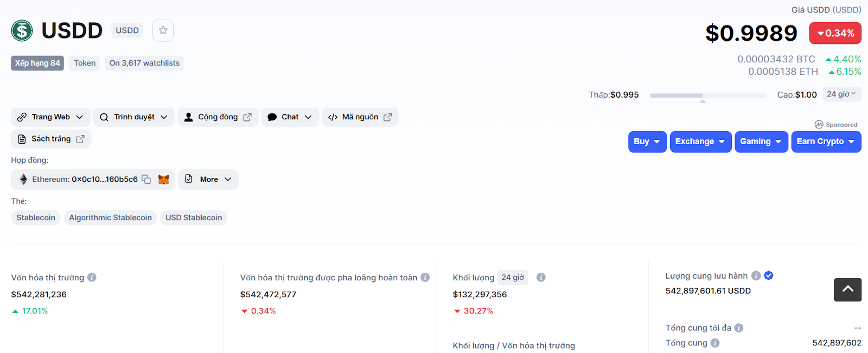Select the $0.9989 price text

(751, 33)
